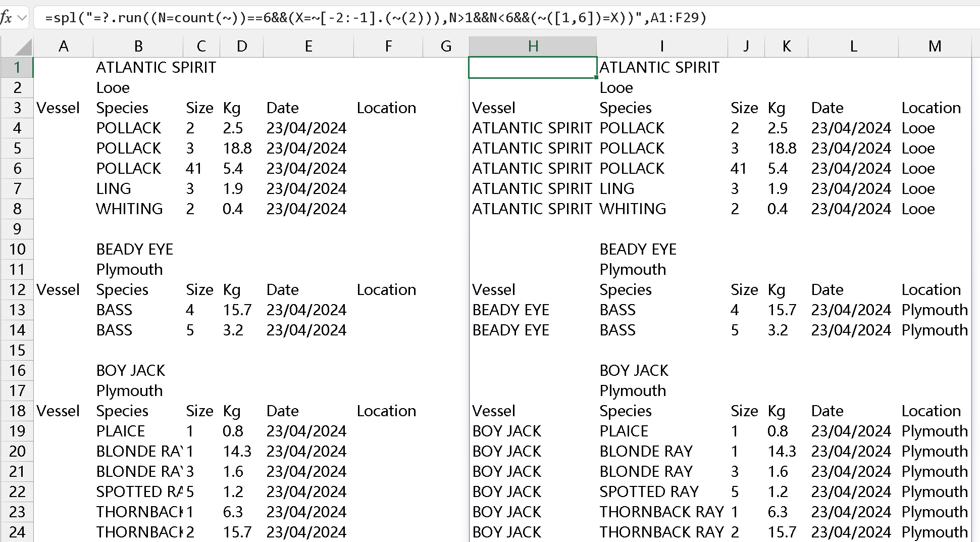The height and width of the screenshot is (542, 980).
Task: Select the row 1 header
Action: click(17, 68)
